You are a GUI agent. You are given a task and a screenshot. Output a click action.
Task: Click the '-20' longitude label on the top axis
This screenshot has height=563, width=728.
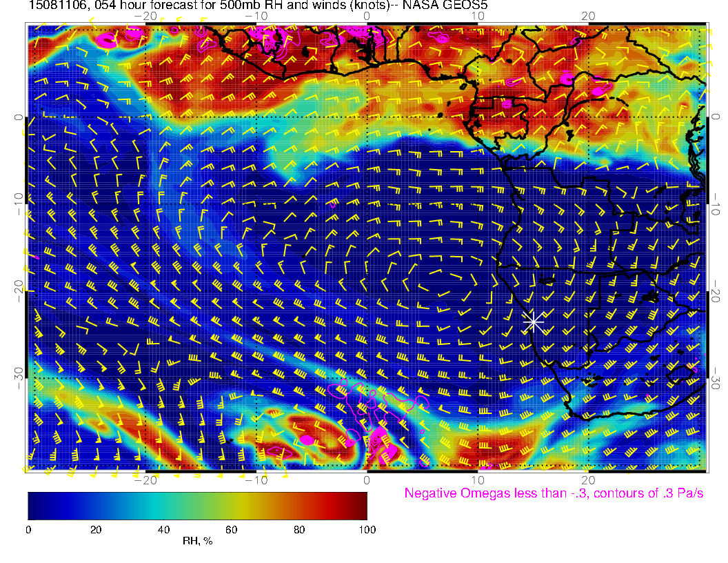coord(145,17)
